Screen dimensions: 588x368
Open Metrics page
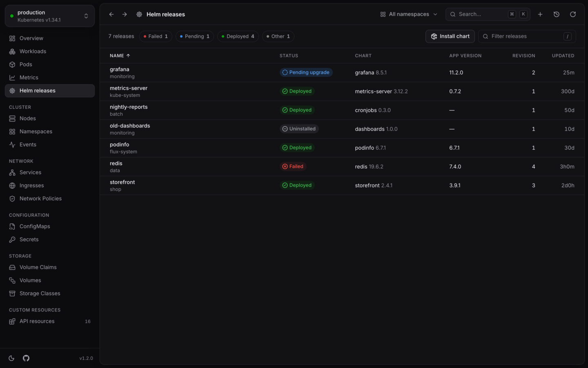[x=50, y=78]
